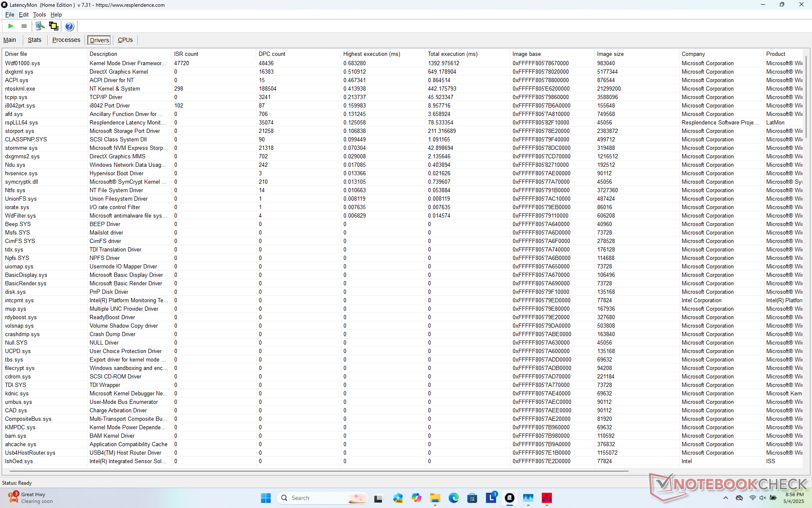The image size is (812, 508).
Task: Open the Windows Start menu
Action: pyautogui.click(x=266, y=498)
